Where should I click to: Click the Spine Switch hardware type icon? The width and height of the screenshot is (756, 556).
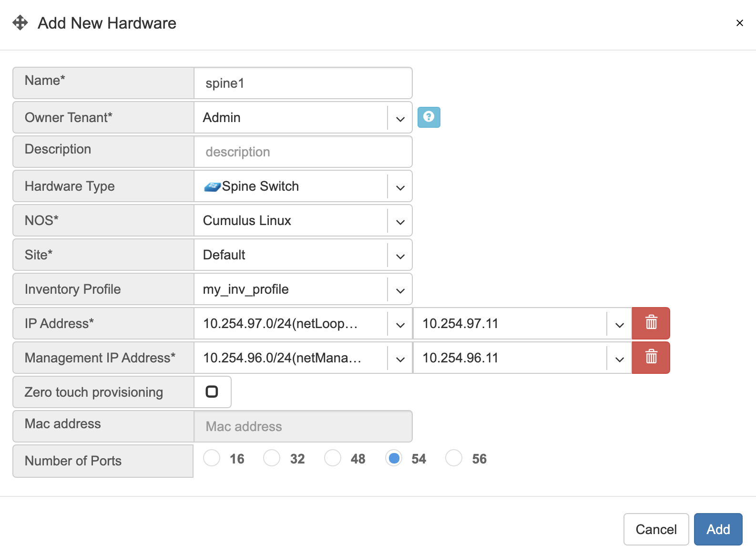tap(212, 186)
